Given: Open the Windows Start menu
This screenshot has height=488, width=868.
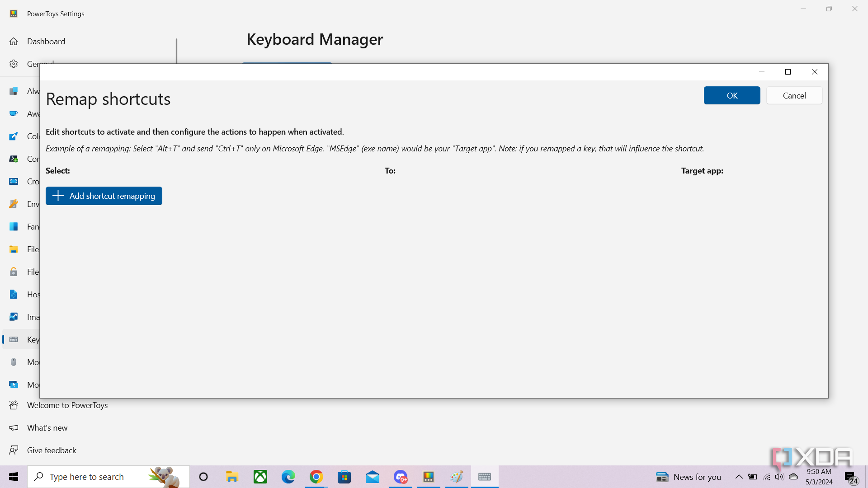Looking at the screenshot, I should (x=14, y=477).
